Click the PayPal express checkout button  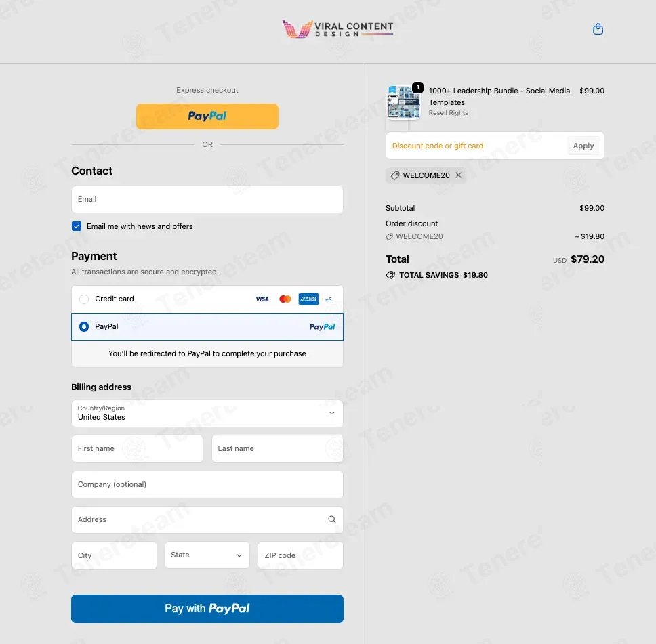point(207,116)
